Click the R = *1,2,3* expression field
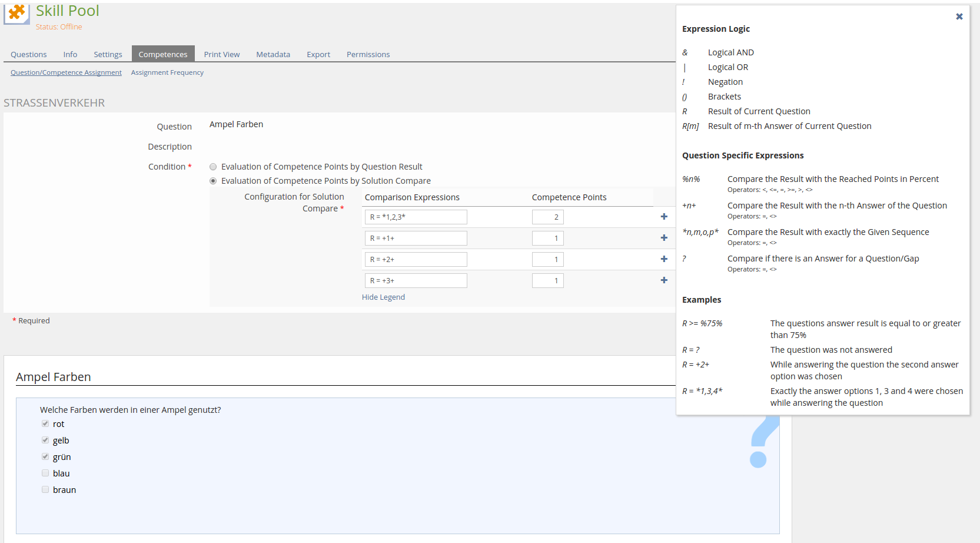The width and height of the screenshot is (980, 543). [x=416, y=217]
